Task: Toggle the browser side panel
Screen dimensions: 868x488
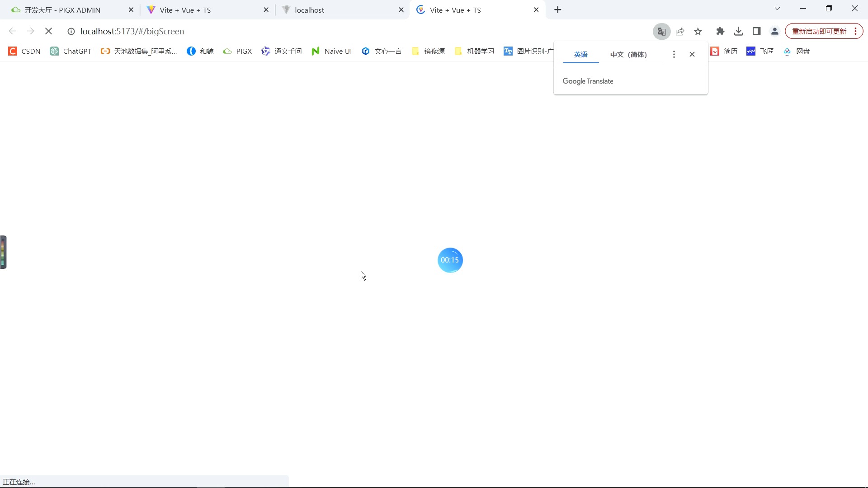Action: [x=756, y=31]
